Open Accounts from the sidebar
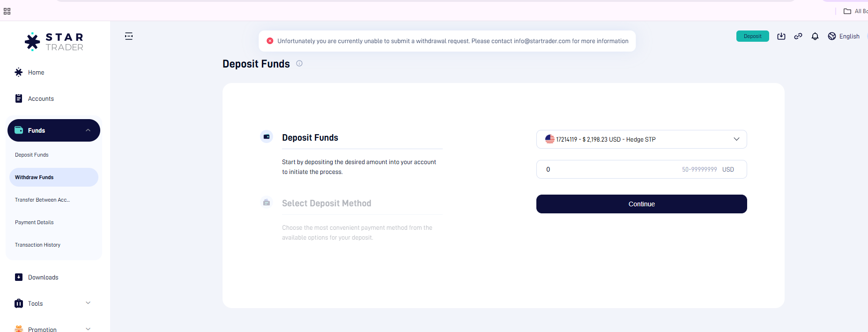The height and width of the screenshot is (332, 868). (x=41, y=98)
